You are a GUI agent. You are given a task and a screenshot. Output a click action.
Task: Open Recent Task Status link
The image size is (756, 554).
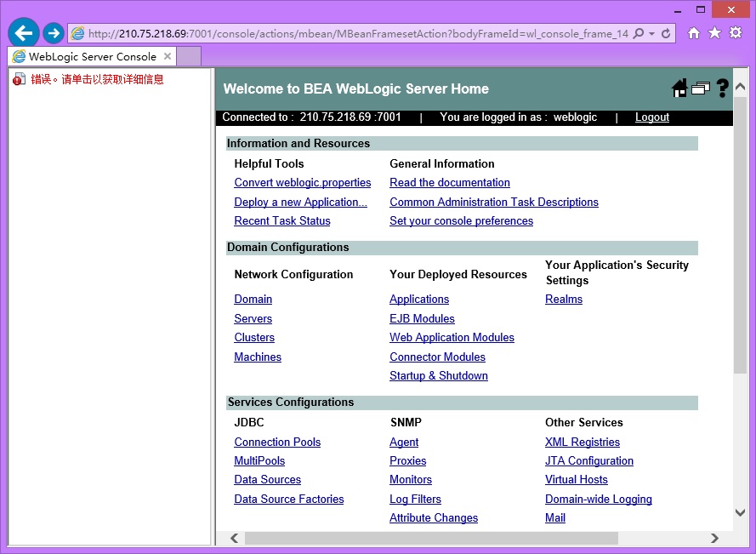coord(282,221)
